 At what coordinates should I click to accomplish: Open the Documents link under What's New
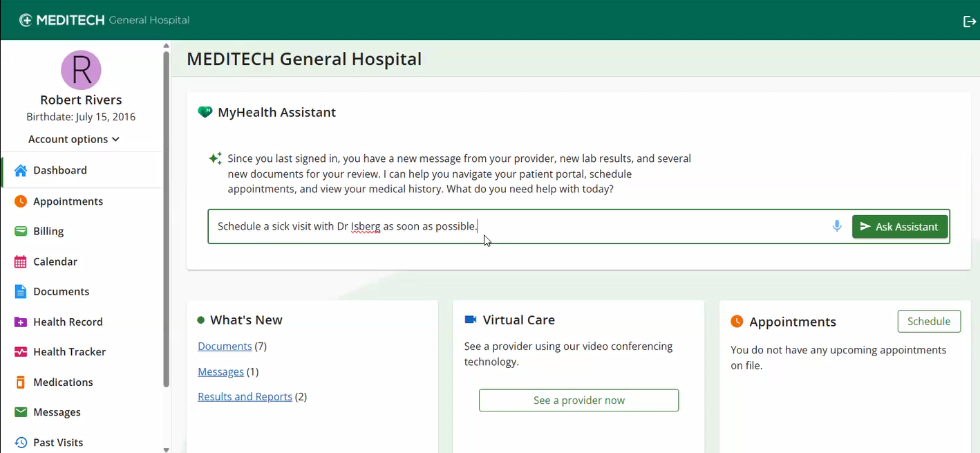click(x=225, y=346)
